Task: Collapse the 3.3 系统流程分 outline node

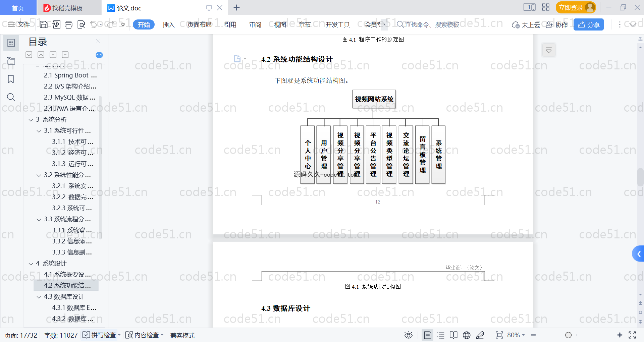Action: point(39,219)
